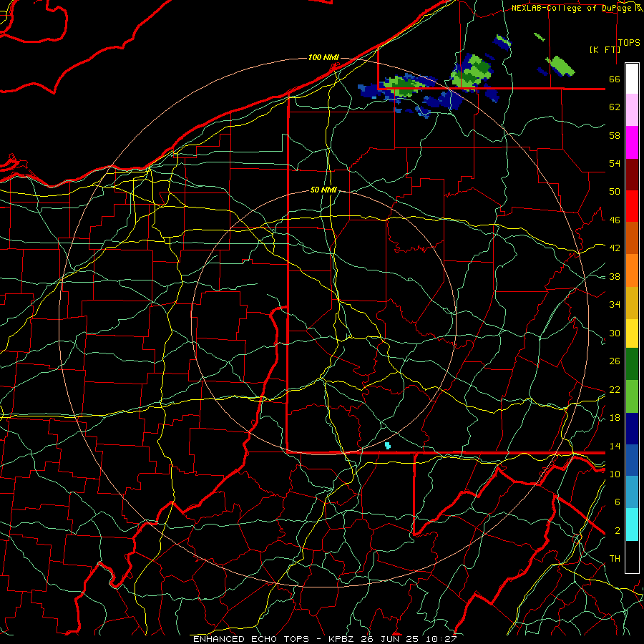Click the dark green swatch in the color scale
Viewport: 644px width, 644px height.
pyautogui.click(x=632, y=364)
